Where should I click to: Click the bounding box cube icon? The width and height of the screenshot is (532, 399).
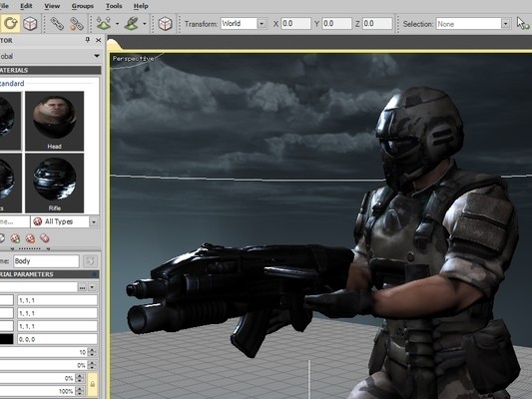point(165,24)
